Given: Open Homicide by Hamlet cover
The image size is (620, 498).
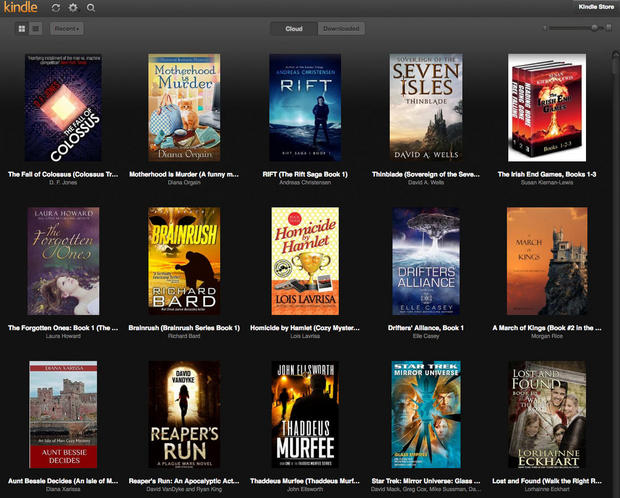Looking at the screenshot, I should tap(305, 261).
